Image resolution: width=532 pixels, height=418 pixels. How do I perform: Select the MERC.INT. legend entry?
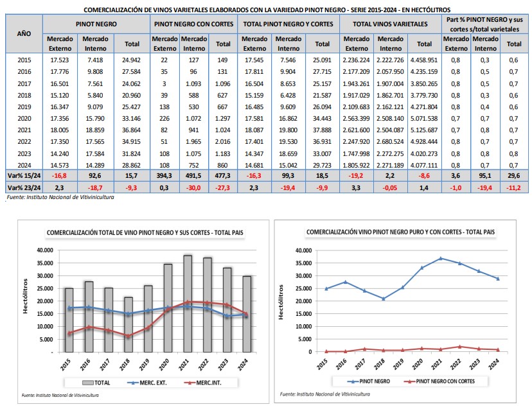(x=202, y=383)
